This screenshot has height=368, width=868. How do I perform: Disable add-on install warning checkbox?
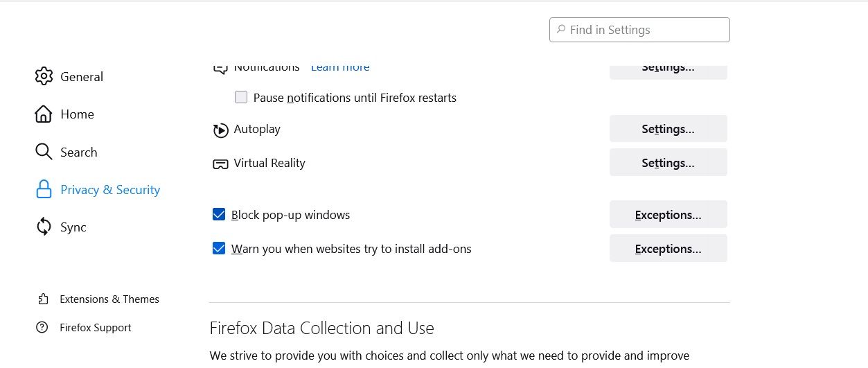coord(219,249)
